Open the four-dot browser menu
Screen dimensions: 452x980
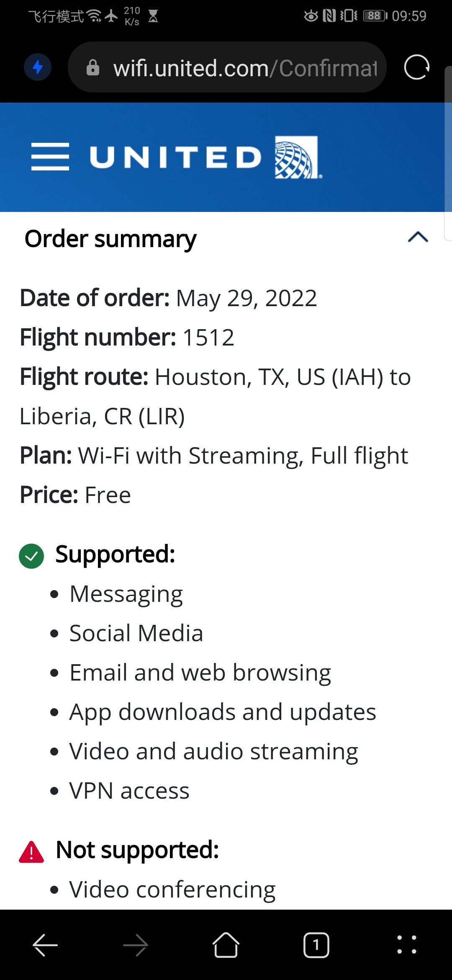click(407, 945)
